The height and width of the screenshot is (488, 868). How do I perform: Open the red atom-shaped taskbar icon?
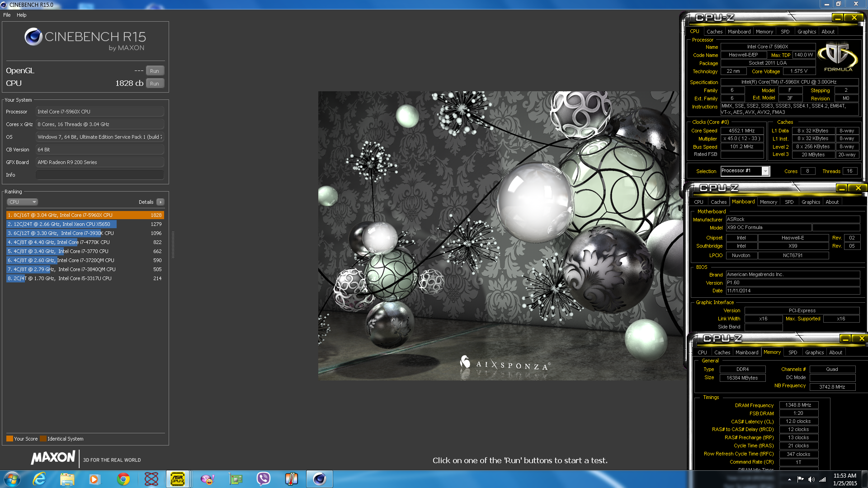click(x=151, y=479)
